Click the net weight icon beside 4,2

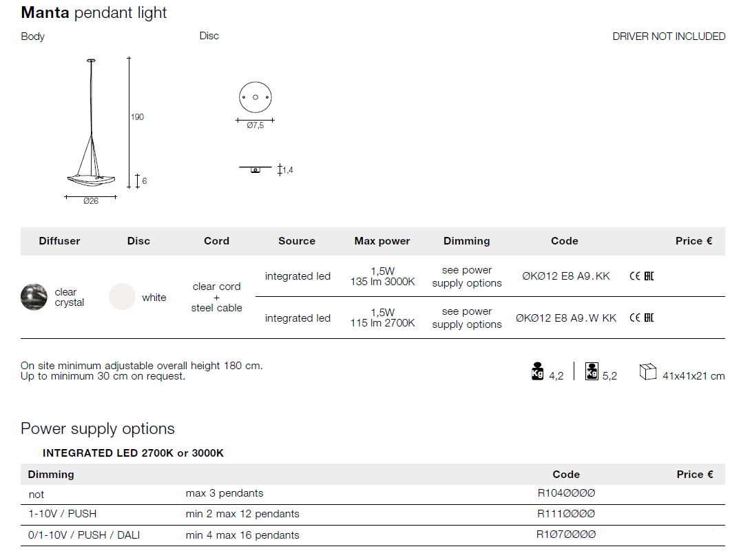click(x=537, y=371)
